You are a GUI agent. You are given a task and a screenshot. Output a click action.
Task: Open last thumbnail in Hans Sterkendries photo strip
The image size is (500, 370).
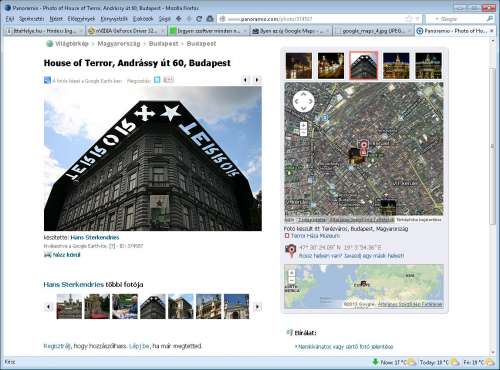coord(236,306)
